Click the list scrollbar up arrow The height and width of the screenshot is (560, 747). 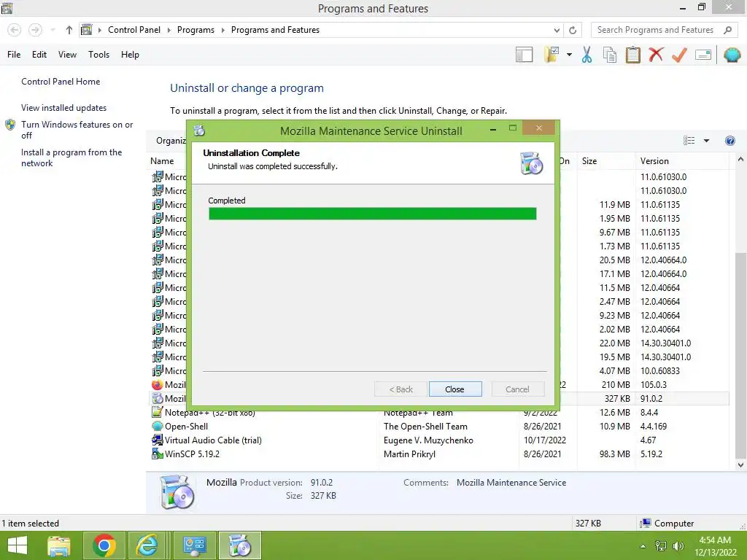[x=740, y=160]
